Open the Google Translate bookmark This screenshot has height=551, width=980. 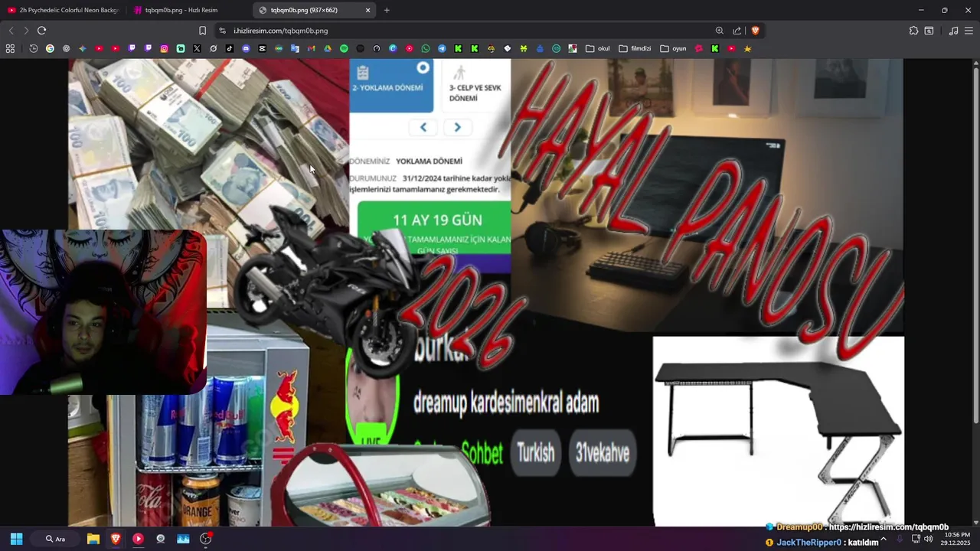click(295, 48)
